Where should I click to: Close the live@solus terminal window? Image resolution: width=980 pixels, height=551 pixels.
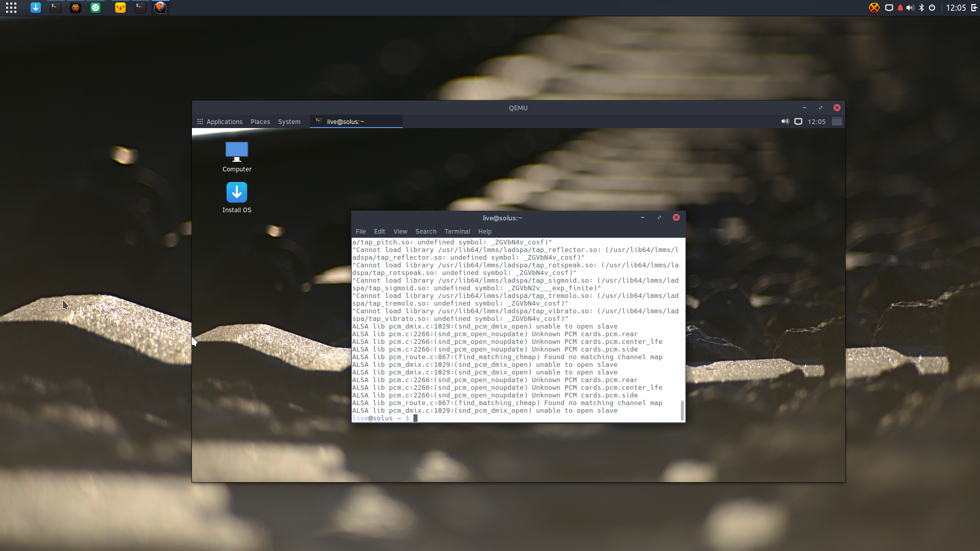point(676,217)
